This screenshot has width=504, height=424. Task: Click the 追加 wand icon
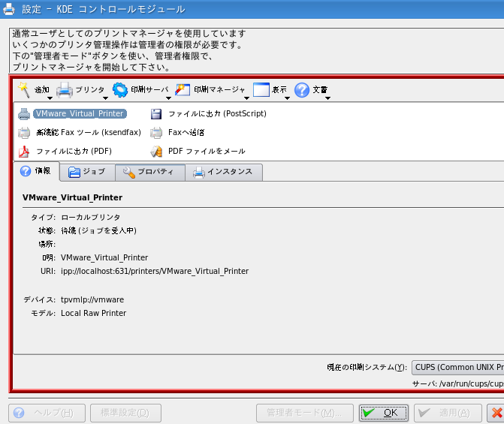click(x=24, y=89)
